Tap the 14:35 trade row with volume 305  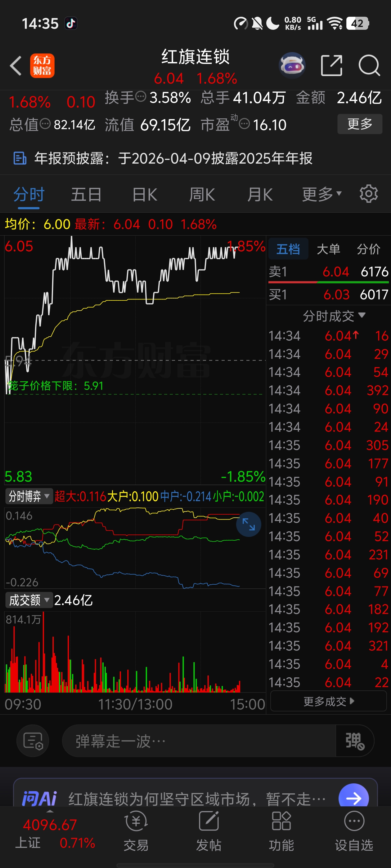[x=329, y=445]
